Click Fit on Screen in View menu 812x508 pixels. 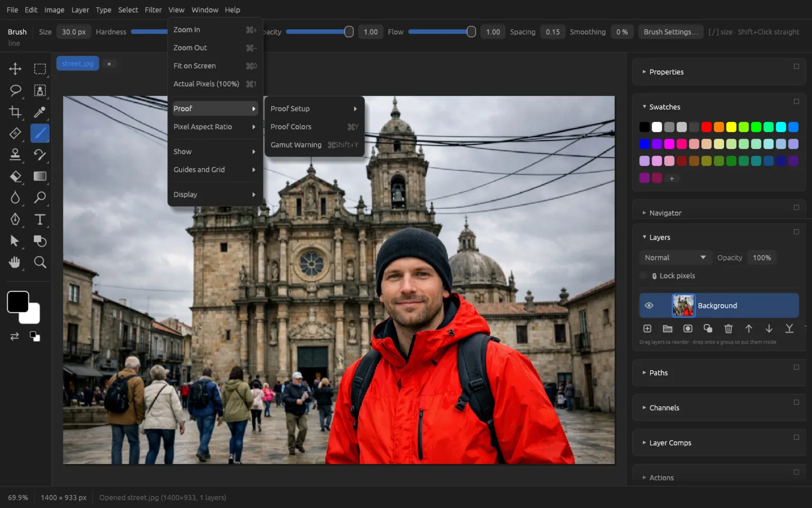pyautogui.click(x=215, y=66)
